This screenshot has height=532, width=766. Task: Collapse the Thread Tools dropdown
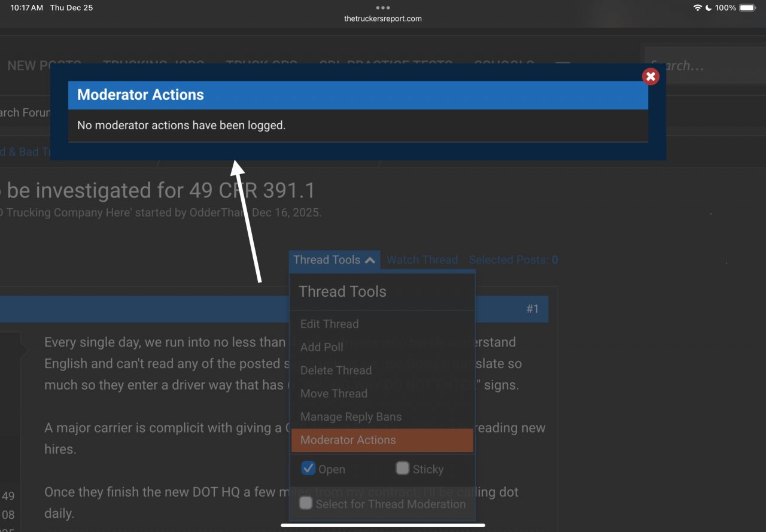[x=327, y=260]
